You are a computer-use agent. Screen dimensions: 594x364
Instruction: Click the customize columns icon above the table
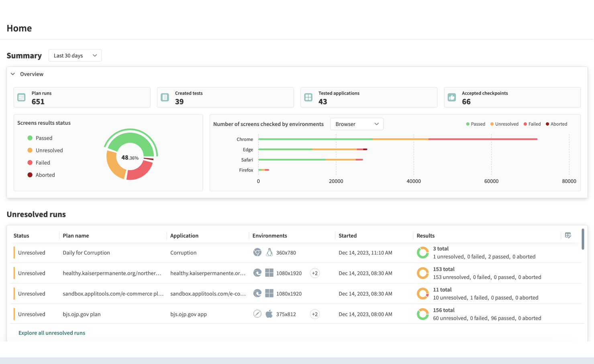tap(568, 235)
